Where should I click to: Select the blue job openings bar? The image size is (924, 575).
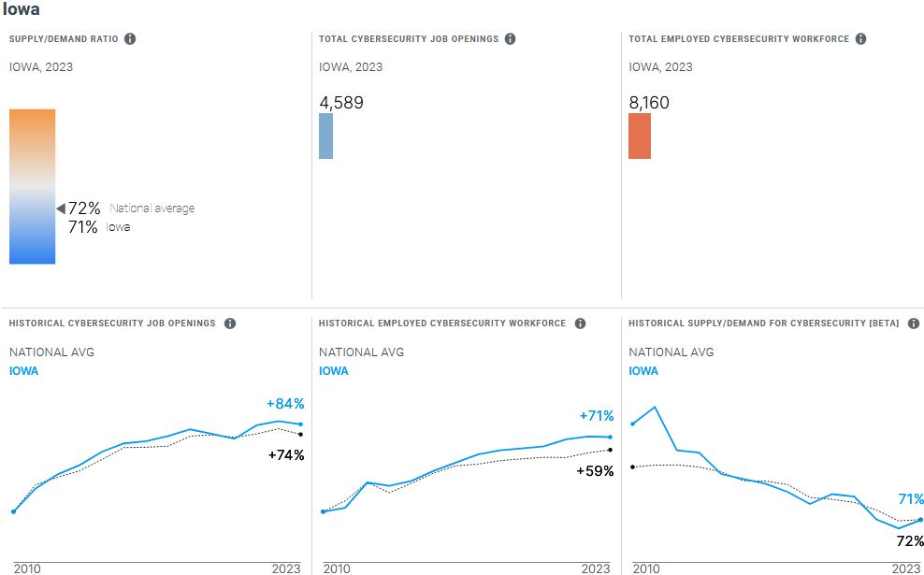point(325,136)
